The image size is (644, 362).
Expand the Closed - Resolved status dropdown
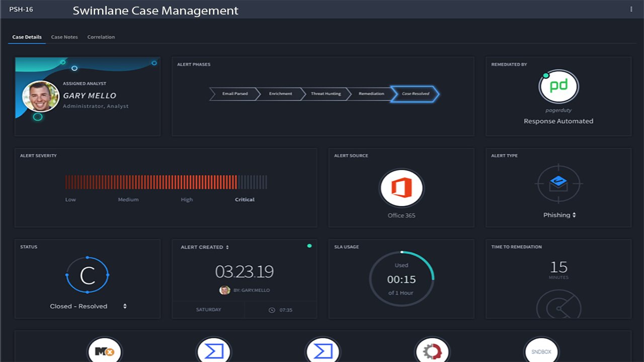coord(125,306)
